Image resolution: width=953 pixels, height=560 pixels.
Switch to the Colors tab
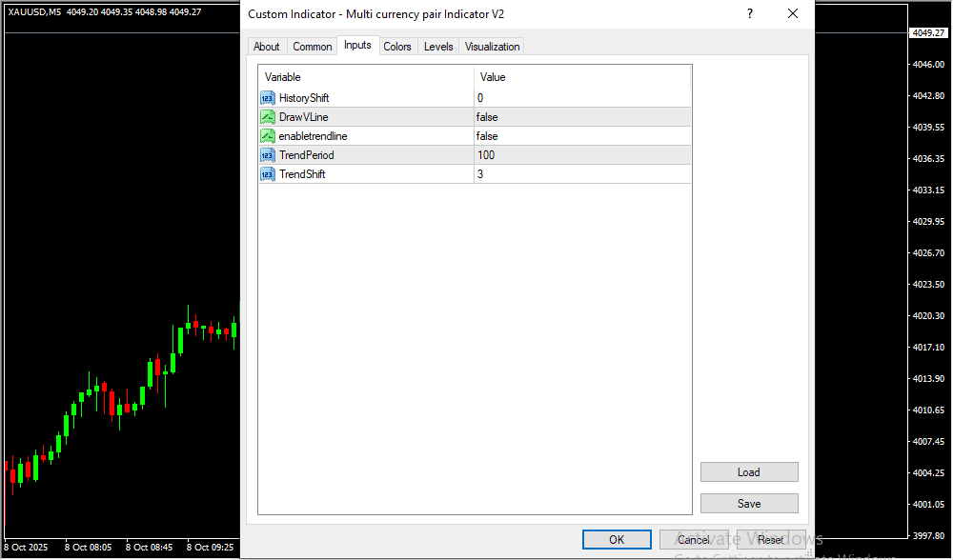[x=397, y=47]
